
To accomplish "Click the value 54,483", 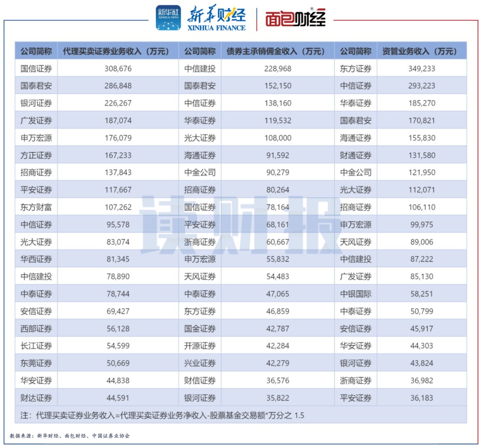I will tap(278, 276).
